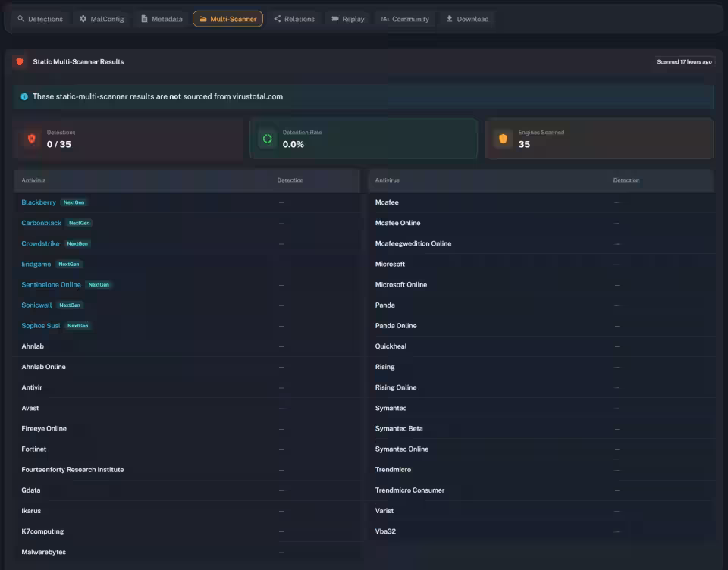The width and height of the screenshot is (728, 570).
Task: Open the Download tab
Action: 467,19
